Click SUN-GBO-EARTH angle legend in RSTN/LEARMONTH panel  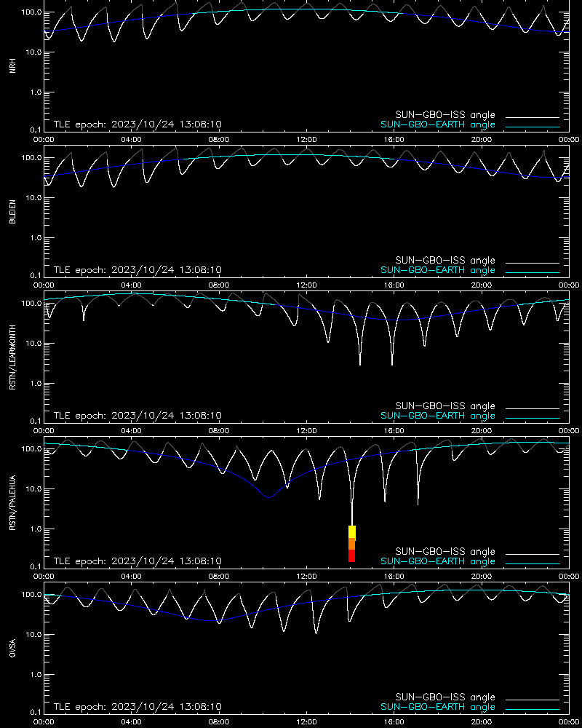[x=438, y=416]
